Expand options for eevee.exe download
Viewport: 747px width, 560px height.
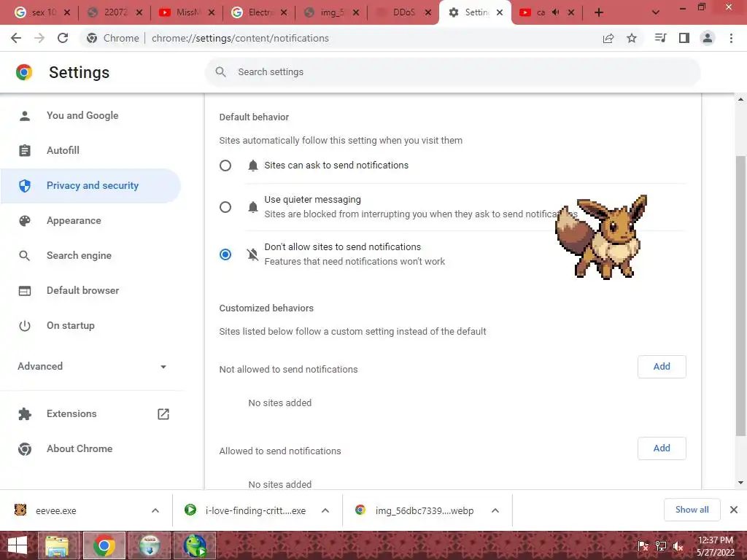(x=155, y=510)
